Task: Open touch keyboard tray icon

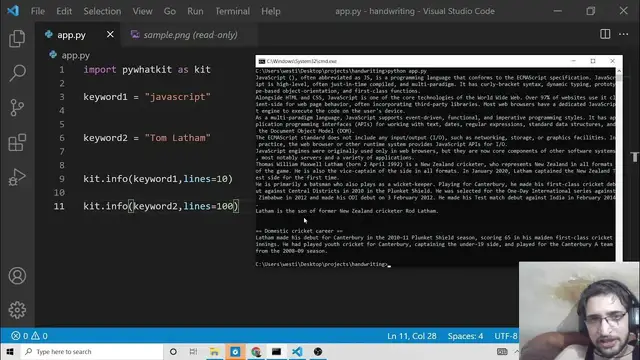Action: pos(502,351)
